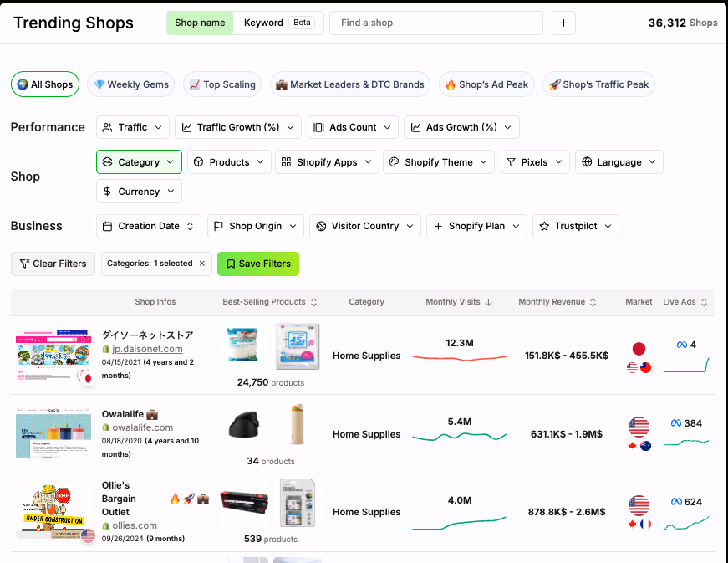728x563 pixels.
Task: Open the Shop Origin dropdown
Action: click(256, 226)
